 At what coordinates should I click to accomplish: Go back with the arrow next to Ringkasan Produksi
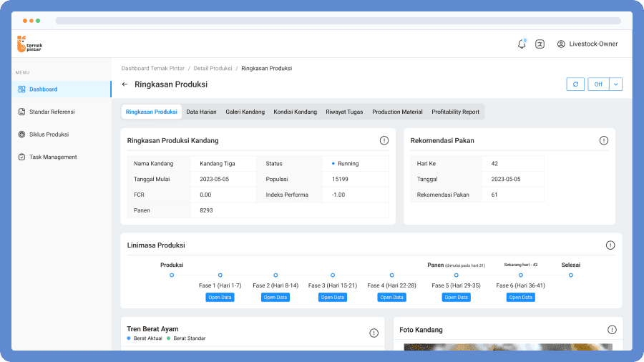pyautogui.click(x=125, y=84)
